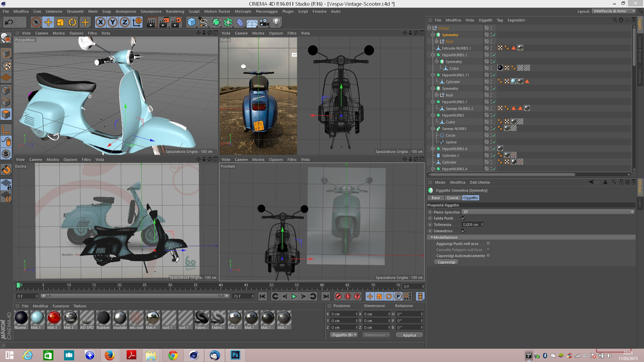Click the Record Active Objects button
The image size is (644, 362).
click(338, 296)
